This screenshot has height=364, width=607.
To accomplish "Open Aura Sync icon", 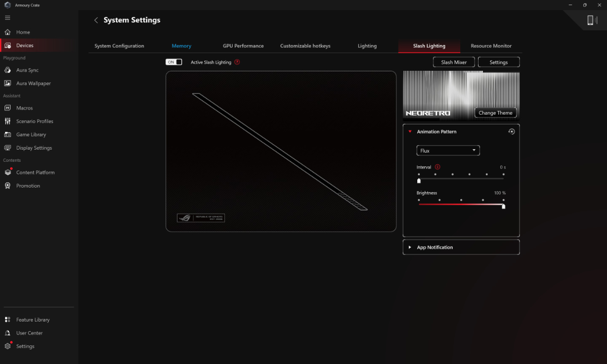I will (8, 70).
